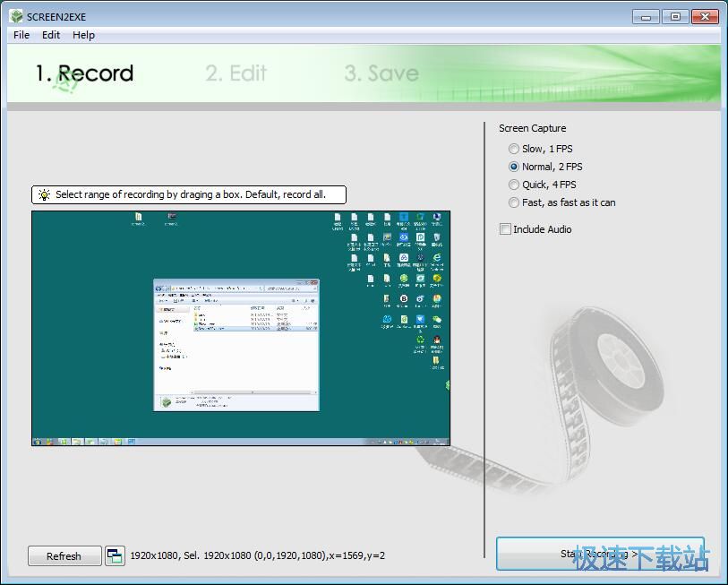Switch to the 3. Save step
This screenshot has width=728, height=585.
(x=381, y=73)
